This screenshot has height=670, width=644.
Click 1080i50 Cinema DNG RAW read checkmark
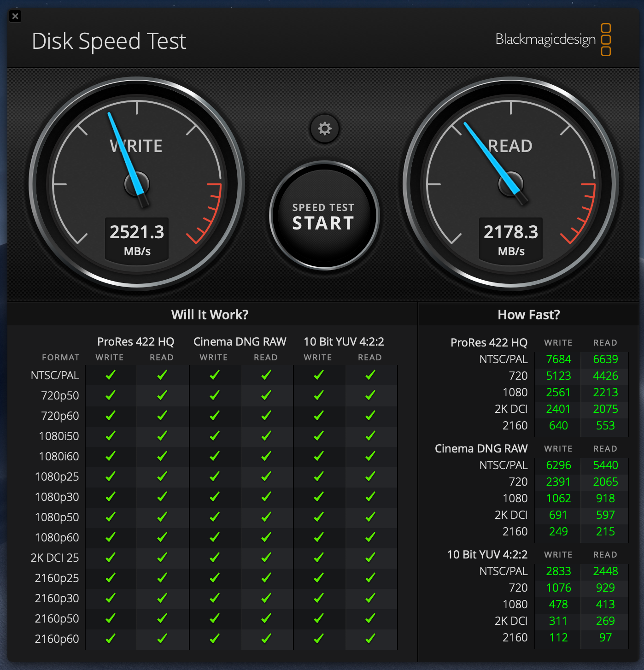click(x=266, y=436)
